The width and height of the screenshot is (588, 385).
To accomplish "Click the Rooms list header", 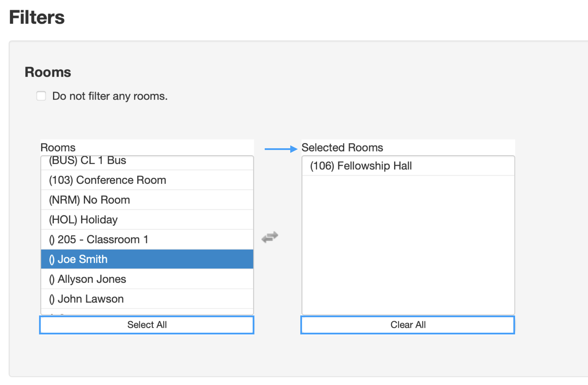I will coord(58,147).
